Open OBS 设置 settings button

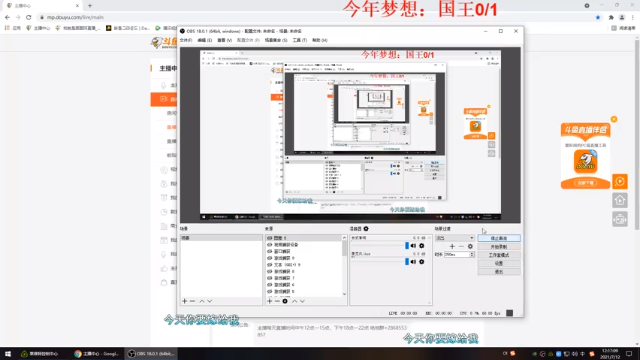499,263
